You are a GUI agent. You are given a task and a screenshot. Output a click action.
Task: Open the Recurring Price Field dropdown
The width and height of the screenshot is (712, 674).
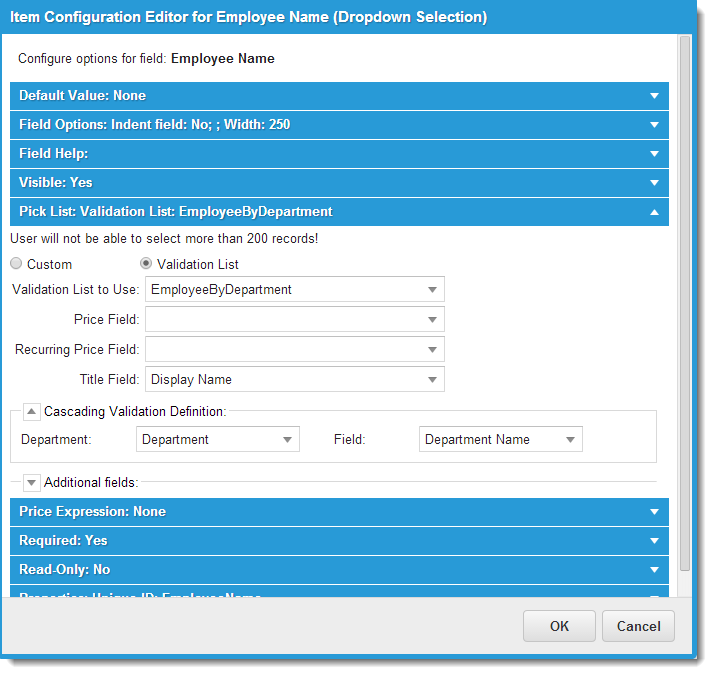click(x=432, y=350)
